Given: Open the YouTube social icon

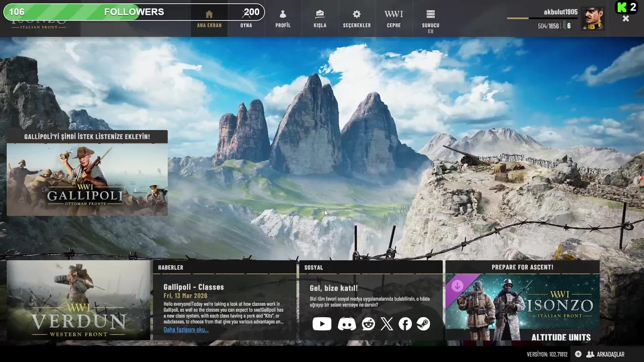Looking at the screenshot, I should point(322,324).
